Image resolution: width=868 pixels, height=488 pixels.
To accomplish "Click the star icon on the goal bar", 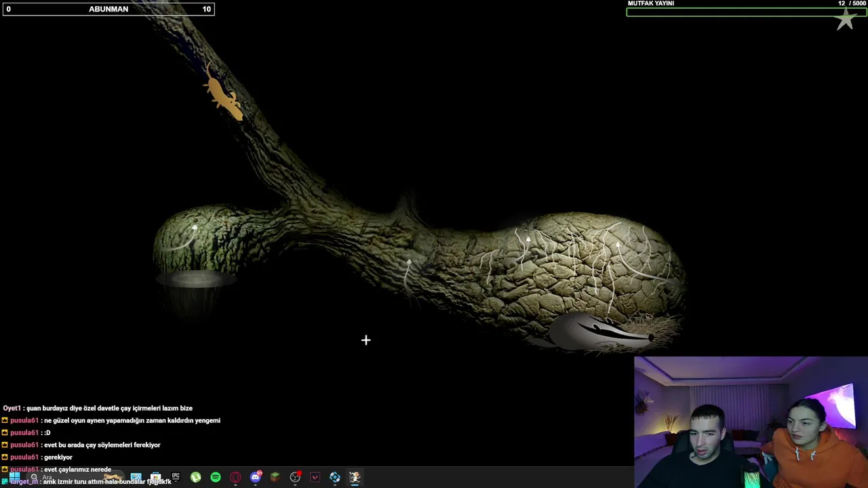I will pyautogui.click(x=846, y=19).
